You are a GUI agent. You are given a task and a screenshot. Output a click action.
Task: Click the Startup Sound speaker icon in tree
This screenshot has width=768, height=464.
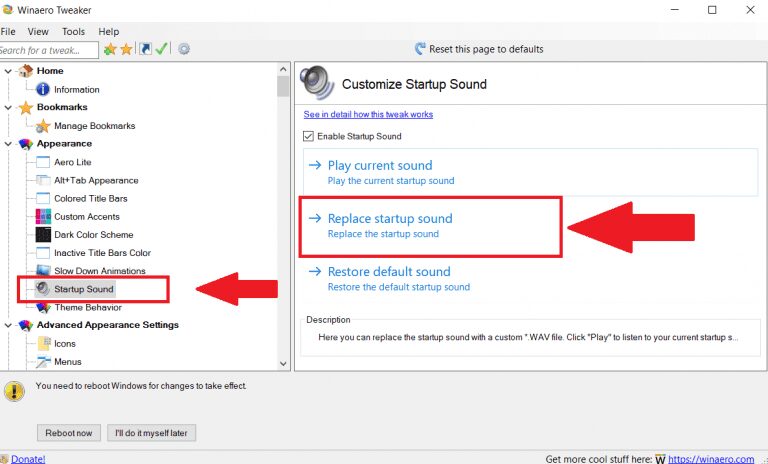[43, 289]
